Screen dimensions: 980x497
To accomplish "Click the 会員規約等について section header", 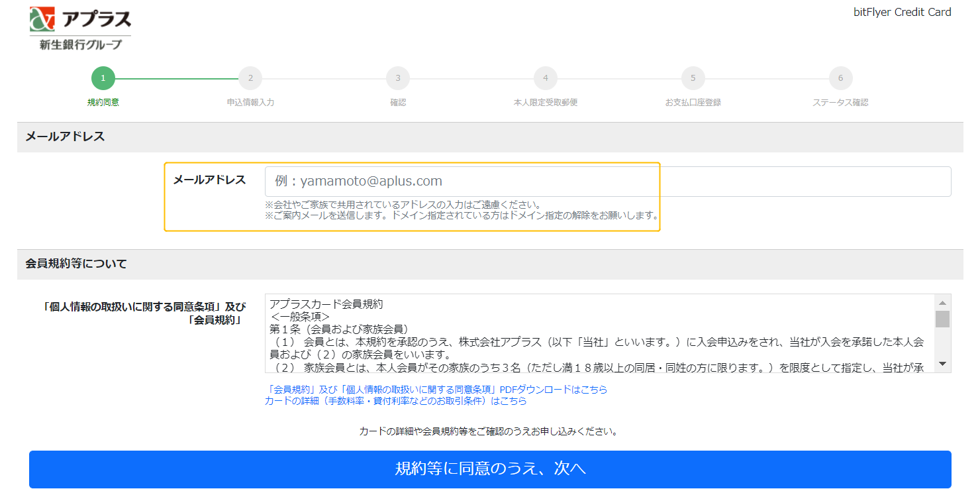I will click(x=490, y=264).
